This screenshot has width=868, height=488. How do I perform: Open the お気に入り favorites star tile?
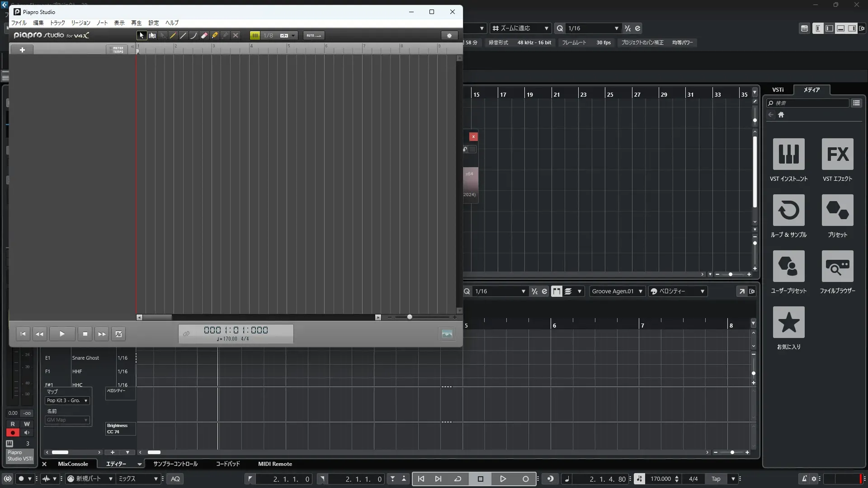click(788, 322)
